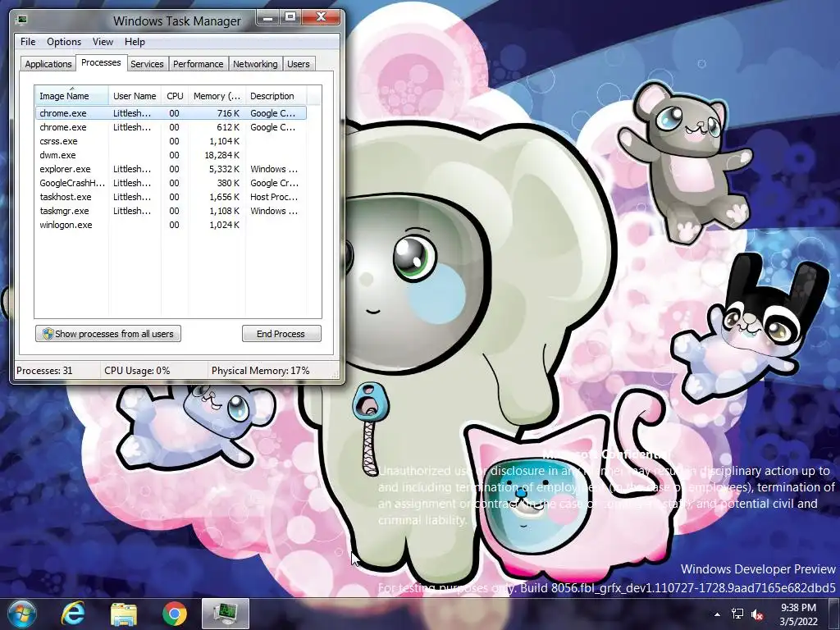The height and width of the screenshot is (630, 840).
Task: Open the muted volume tray icon
Action: click(x=757, y=614)
